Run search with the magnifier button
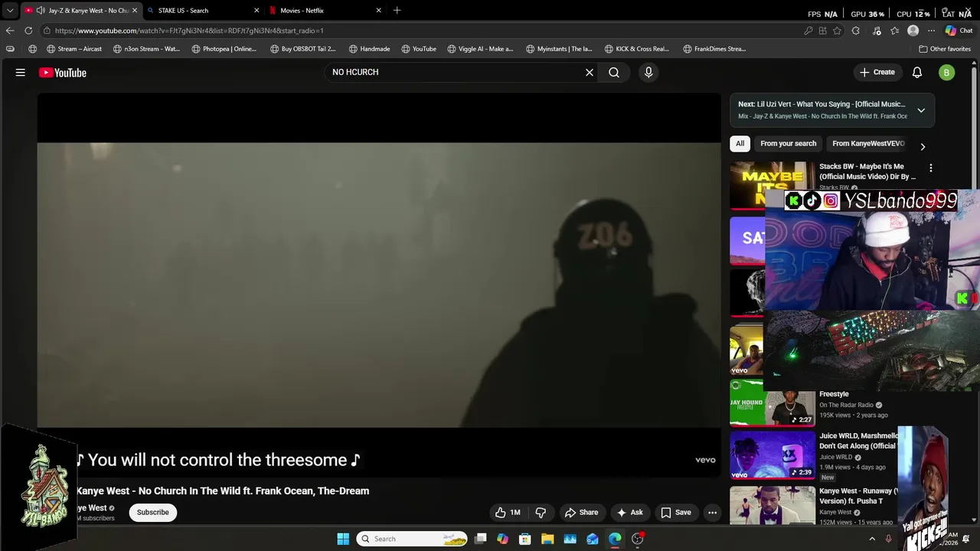 pos(614,73)
